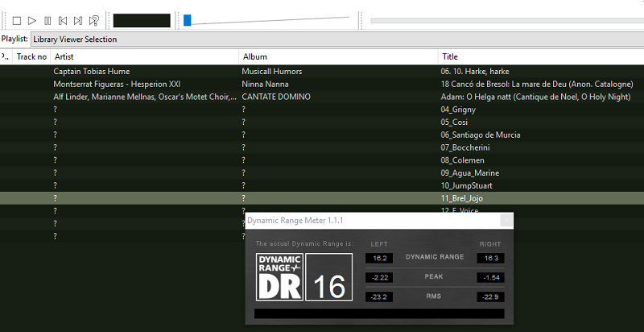Click right RMS value '-22.9'
This screenshot has height=332, width=644.
pos(491,297)
